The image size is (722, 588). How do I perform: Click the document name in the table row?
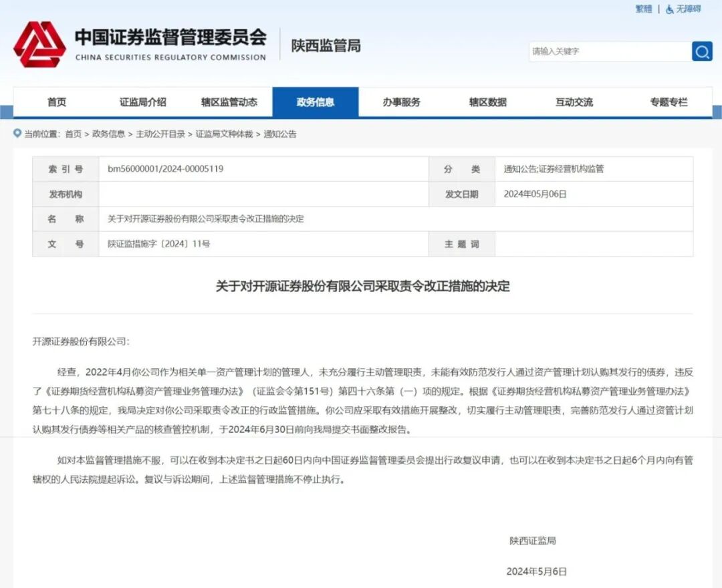(x=206, y=218)
